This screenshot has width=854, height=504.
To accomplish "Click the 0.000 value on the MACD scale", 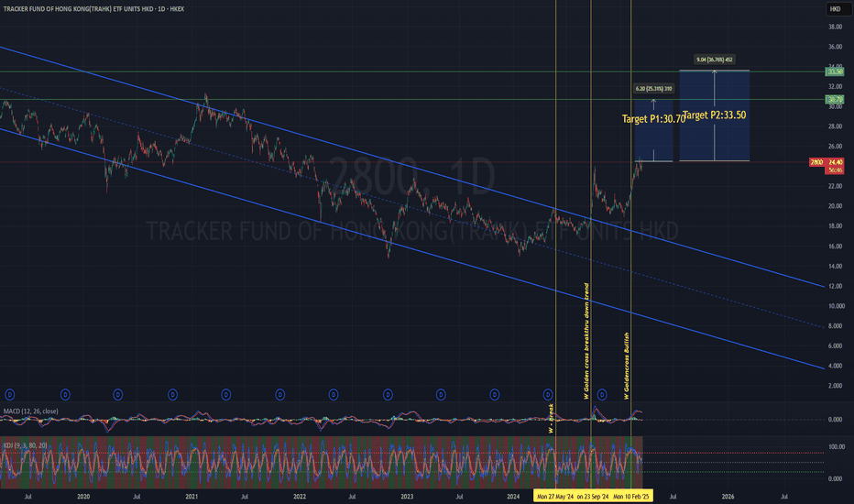I will point(835,420).
